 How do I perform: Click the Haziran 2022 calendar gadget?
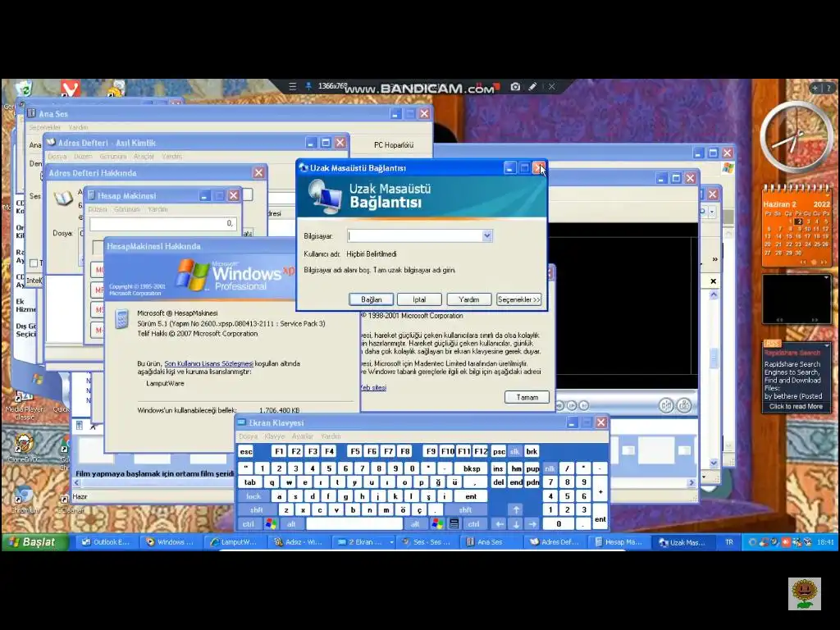(796, 226)
